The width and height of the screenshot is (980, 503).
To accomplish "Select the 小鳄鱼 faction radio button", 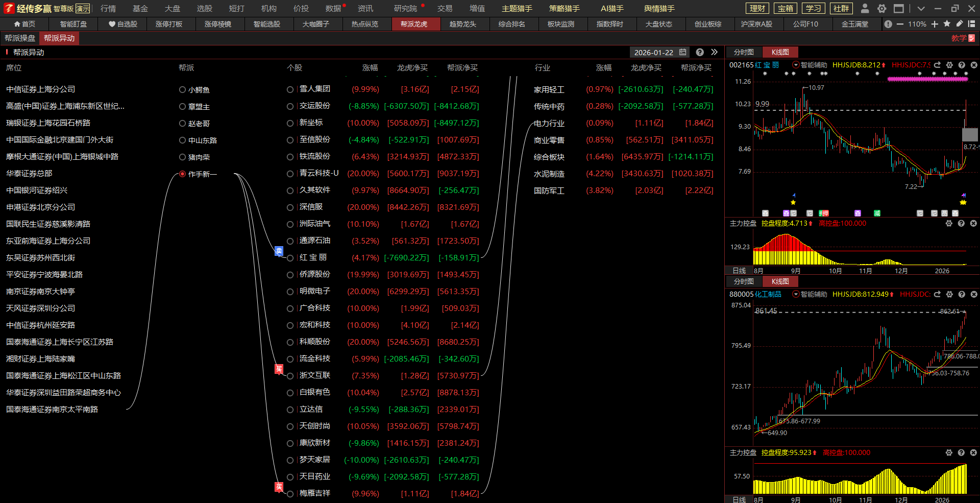I will click(x=182, y=89).
